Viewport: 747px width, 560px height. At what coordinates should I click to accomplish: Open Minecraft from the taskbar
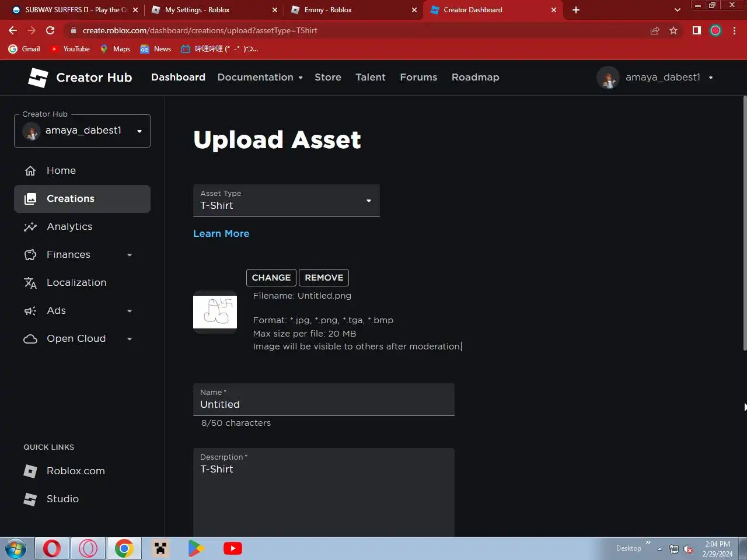pos(160,549)
